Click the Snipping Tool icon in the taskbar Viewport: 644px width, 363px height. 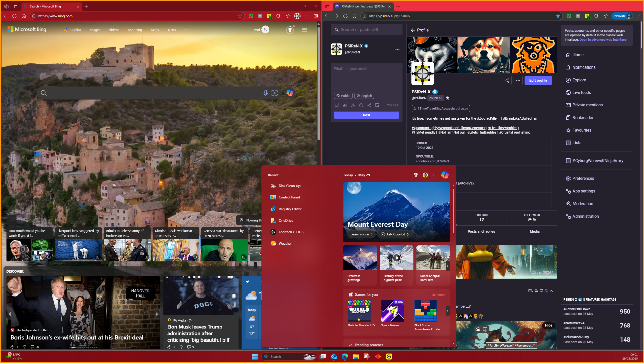[x=367, y=357]
